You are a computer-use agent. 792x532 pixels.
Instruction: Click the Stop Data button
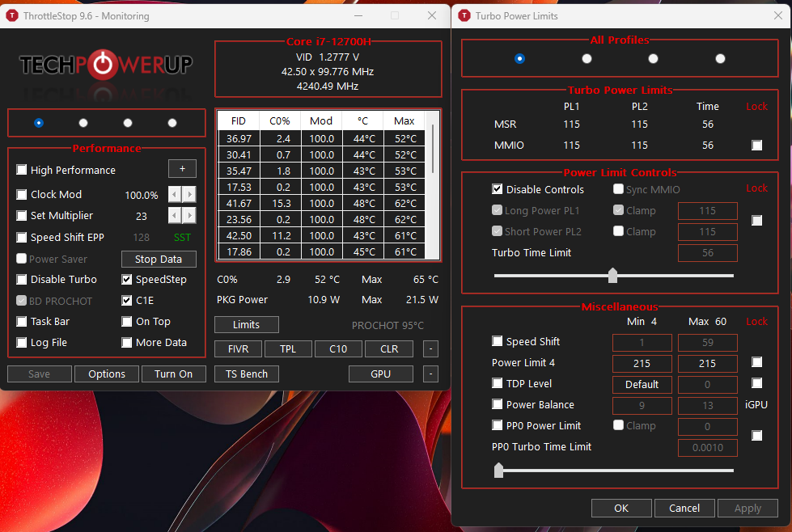click(x=159, y=259)
